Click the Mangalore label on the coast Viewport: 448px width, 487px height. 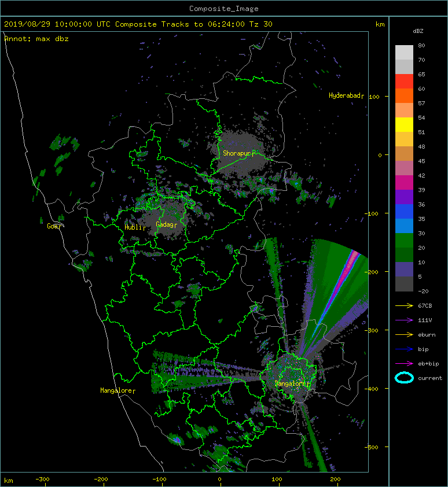coord(116,390)
